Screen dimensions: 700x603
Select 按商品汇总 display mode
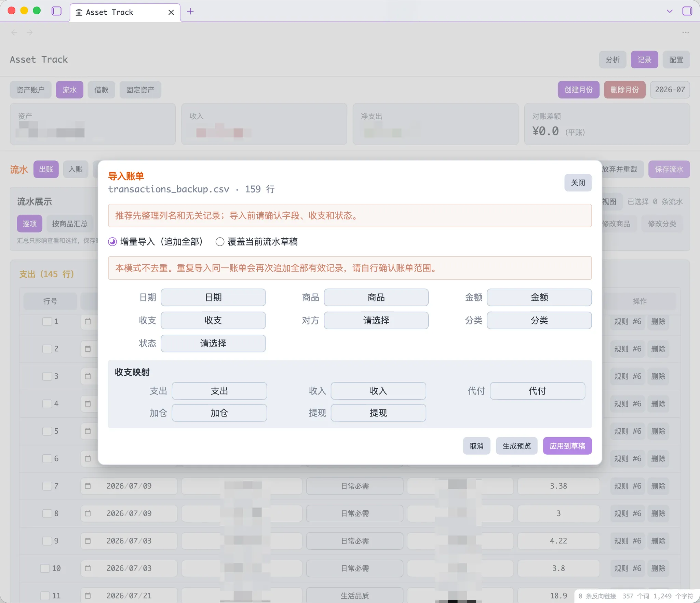(x=70, y=224)
